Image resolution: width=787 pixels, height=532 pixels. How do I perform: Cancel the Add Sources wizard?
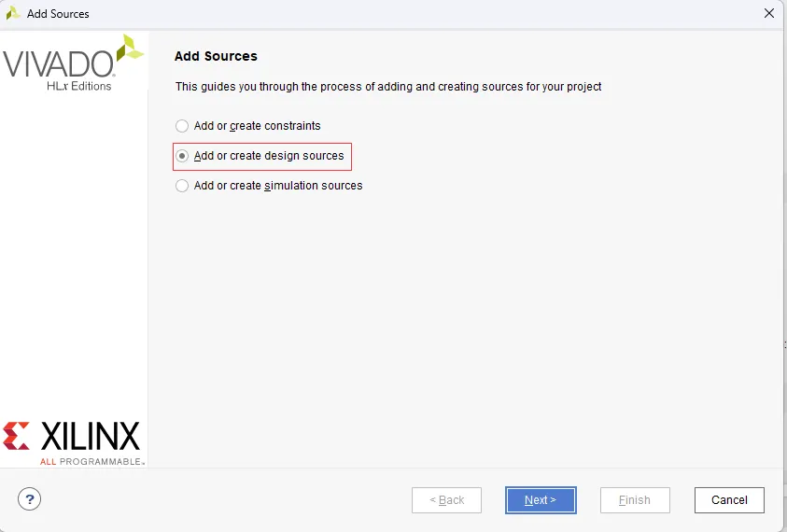tap(729, 500)
